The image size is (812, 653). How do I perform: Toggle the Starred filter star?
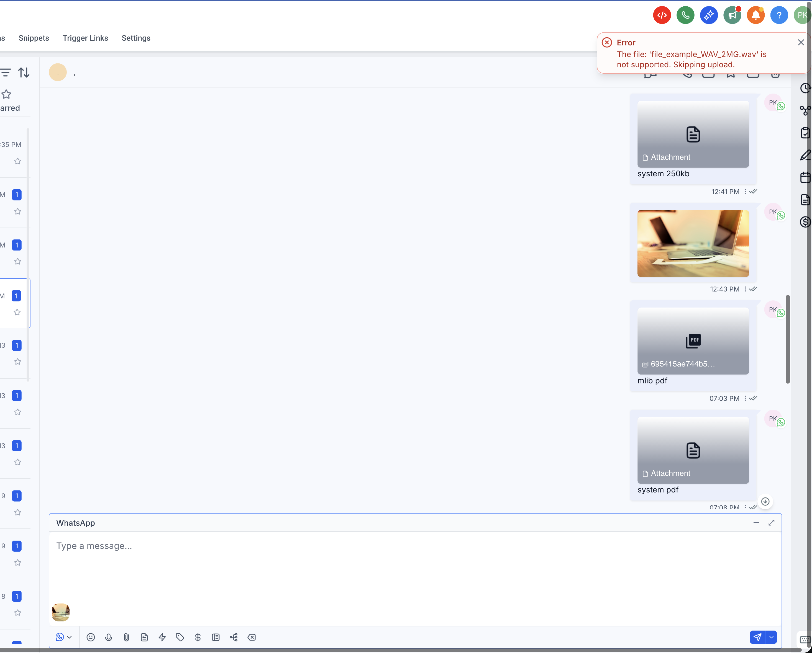6,94
